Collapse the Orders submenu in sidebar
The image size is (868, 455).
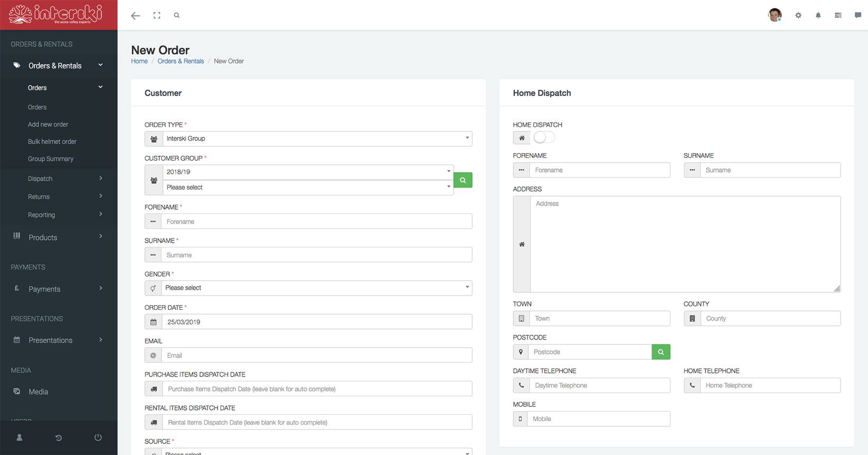59,87
